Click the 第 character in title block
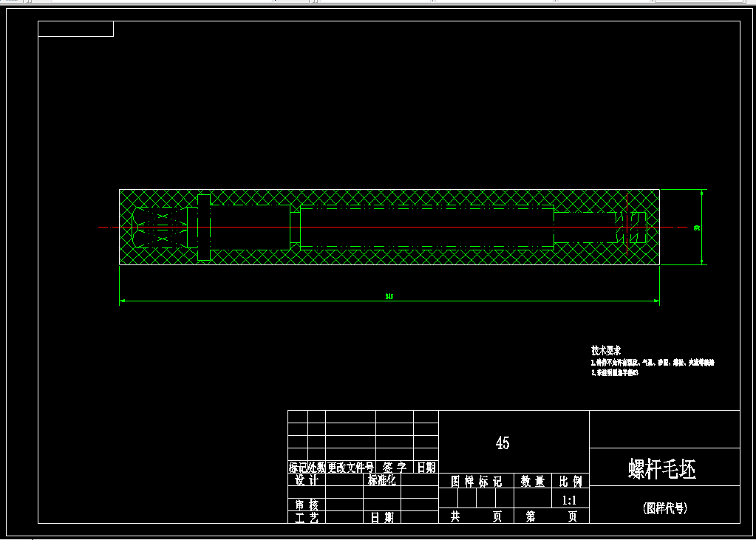Screen dimensions: 756x540 pyautogui.click(x=531, y=517)
